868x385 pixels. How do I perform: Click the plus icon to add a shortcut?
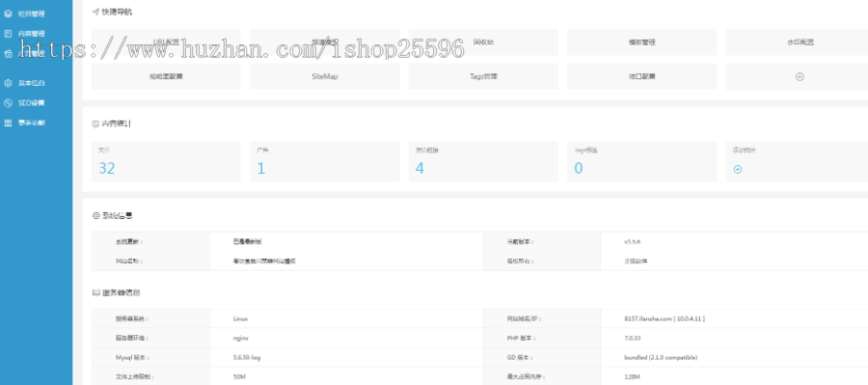click(x=800, y=77)
